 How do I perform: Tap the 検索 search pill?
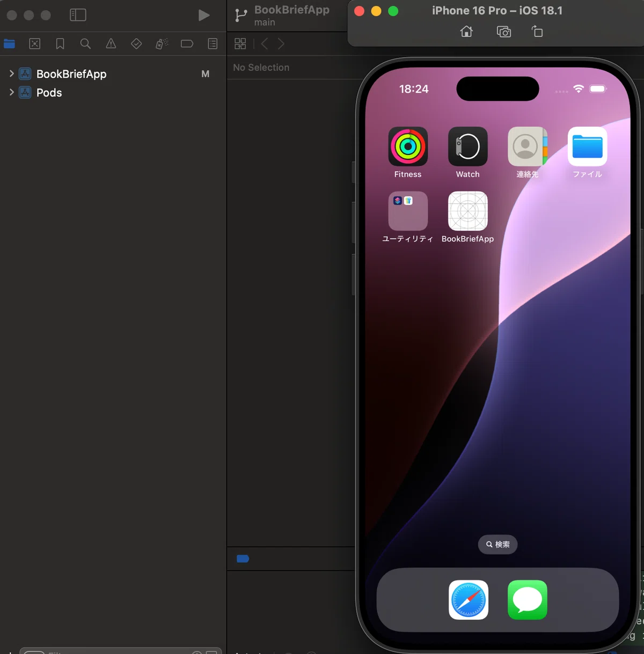click(x=497, y=545)
